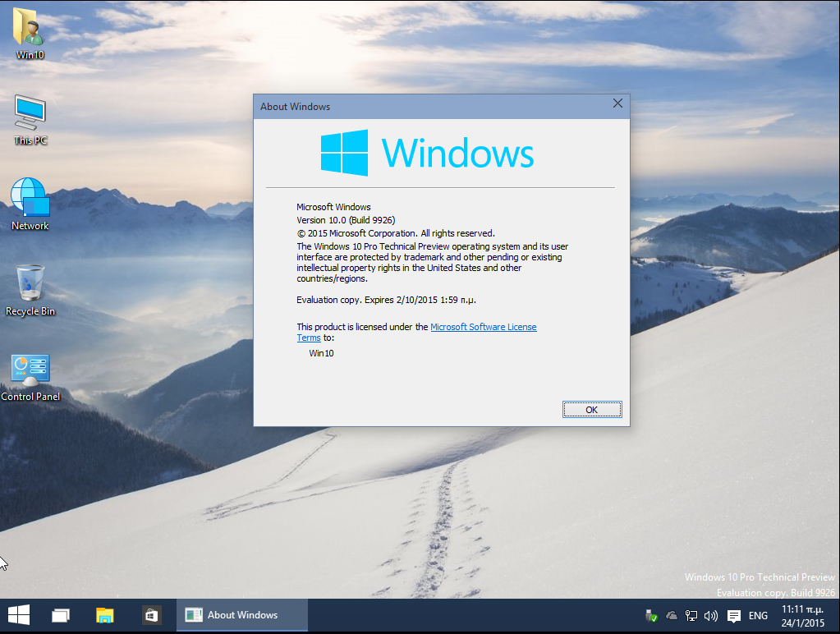Select the This PC desktop icon
This screenshot has height=634, width=840.
[x=30, y=120]
